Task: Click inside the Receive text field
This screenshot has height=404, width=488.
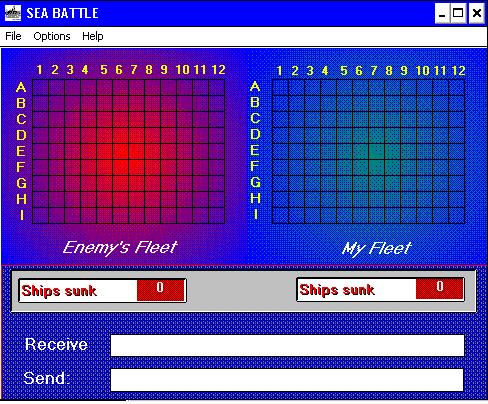Action: [x=287, y=345]
